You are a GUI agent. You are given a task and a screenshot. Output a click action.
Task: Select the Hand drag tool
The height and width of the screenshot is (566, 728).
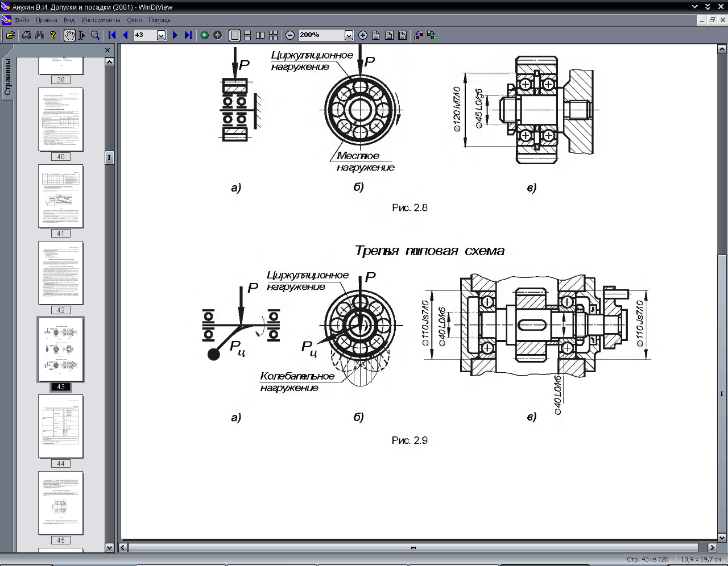point(69,35)
